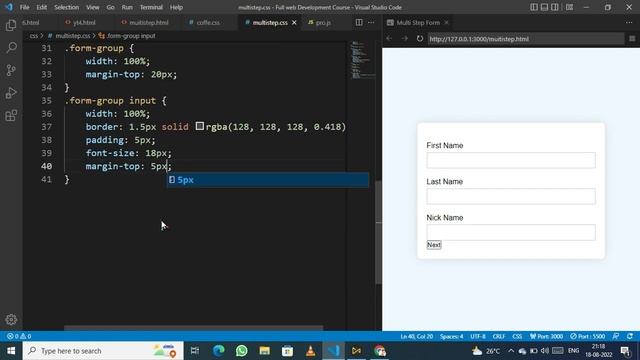The width and height of the screenshot is (640, 360).
Task: Open the Extensions view
Action: click(11, 116)
